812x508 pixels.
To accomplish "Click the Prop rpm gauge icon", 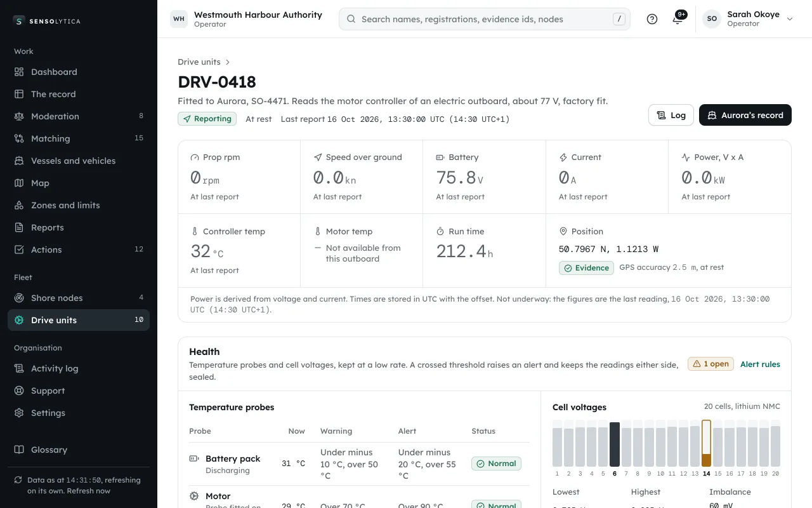I will point(195,157).
